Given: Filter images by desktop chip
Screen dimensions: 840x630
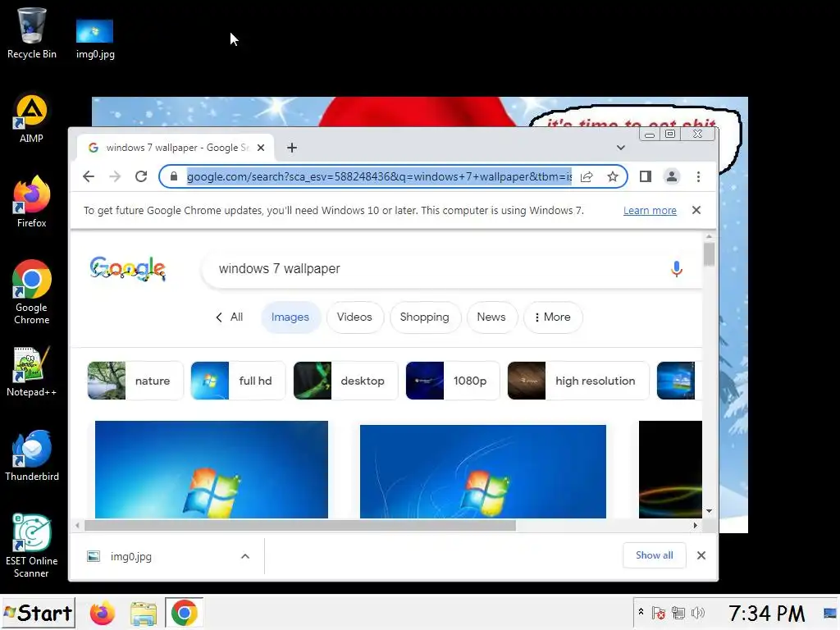Looking at the screenshot, I should [345, 381].
